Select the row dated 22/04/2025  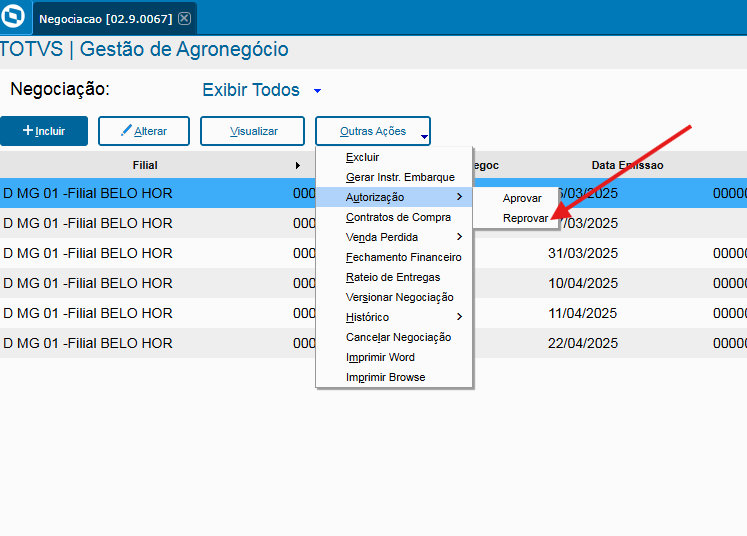[x=374, y=343]
